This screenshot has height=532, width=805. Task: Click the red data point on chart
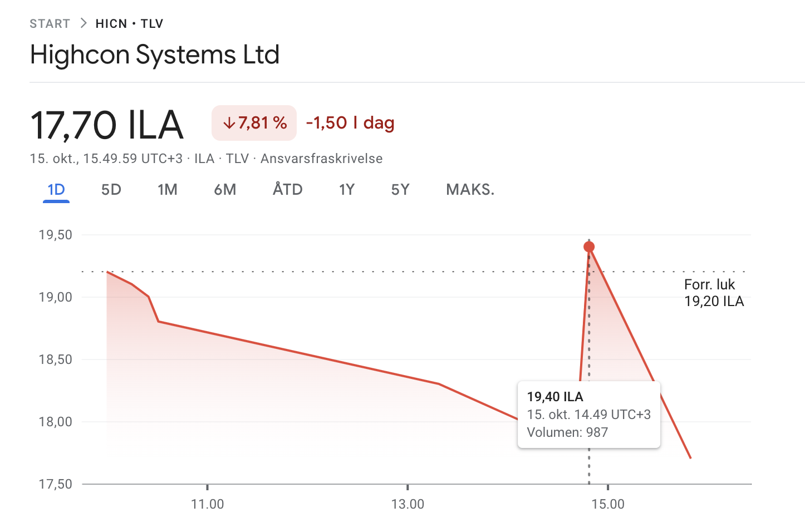(589, 247)
